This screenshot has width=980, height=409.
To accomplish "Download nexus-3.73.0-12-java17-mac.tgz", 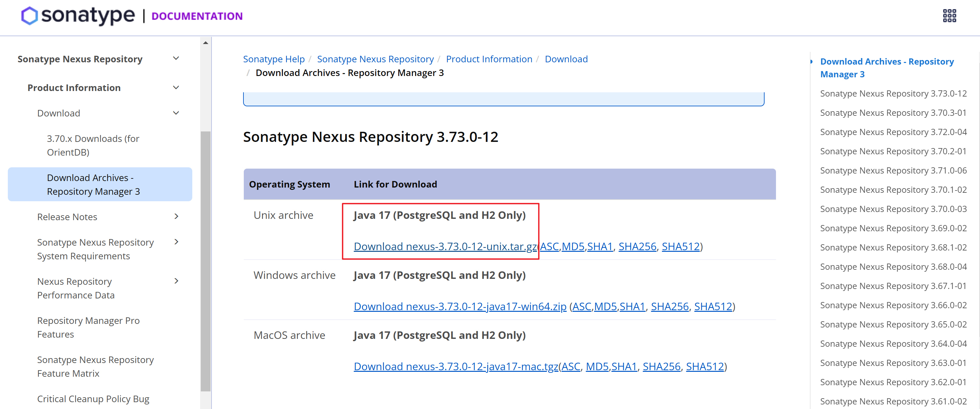I will tap(456, 366).
